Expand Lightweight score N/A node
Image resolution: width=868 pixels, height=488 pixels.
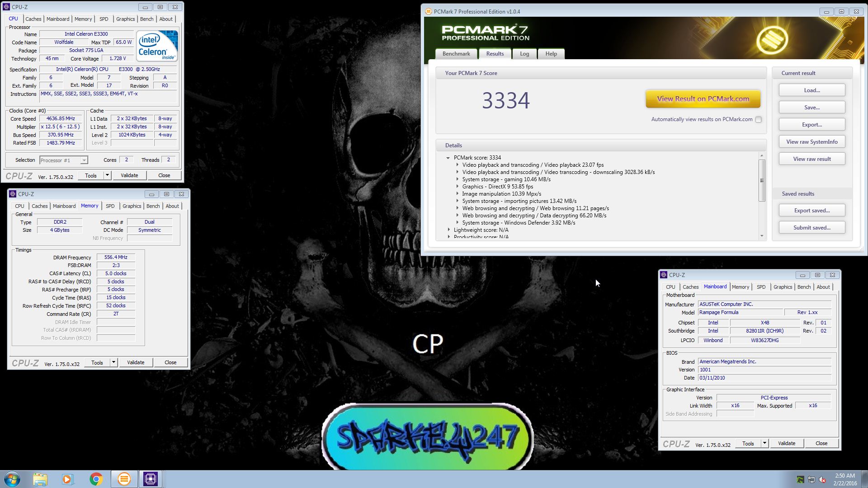pyautogui.click(x=448, y=230)
